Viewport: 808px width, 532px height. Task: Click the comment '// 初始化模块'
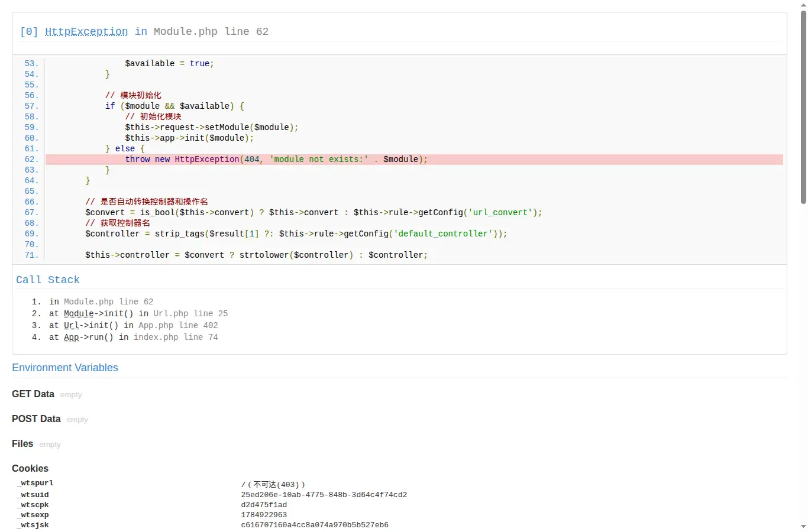coord(153,117)
